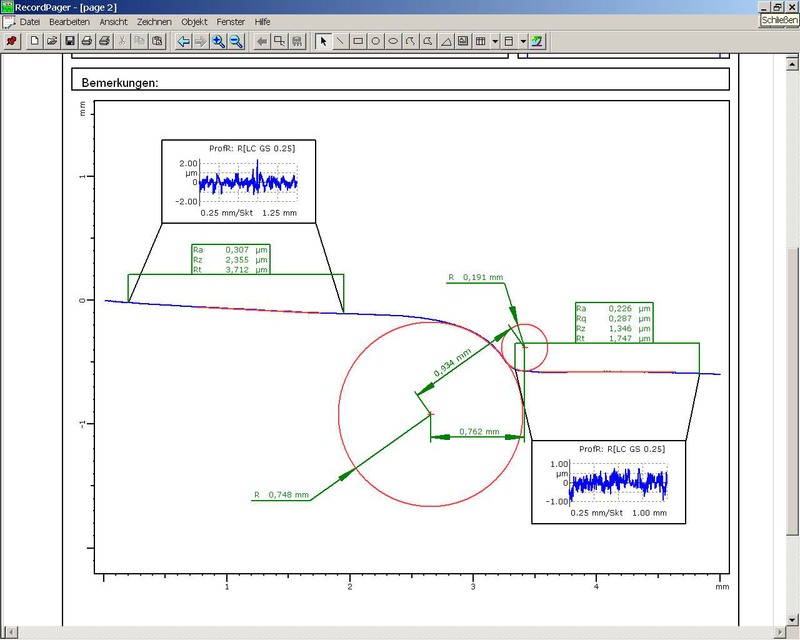Open the Datei menu
Viewport: 800px width, 640px height.
30,21
